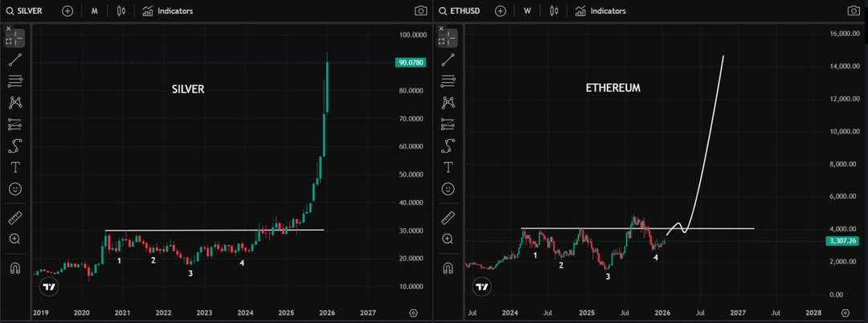Select Fibonacci lines tool on SILVER chart
Viewport: 868px width, 323px height.
(15, 81)
